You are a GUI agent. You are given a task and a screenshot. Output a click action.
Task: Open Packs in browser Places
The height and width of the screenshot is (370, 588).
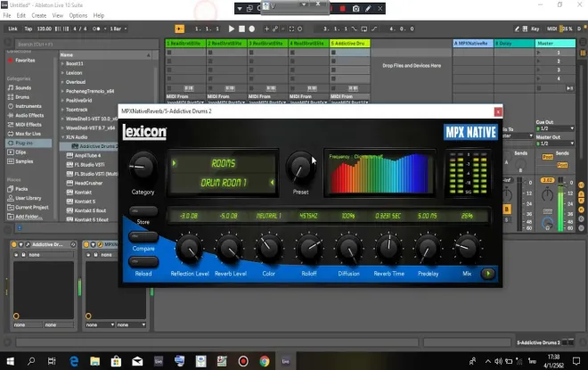pos(21,189)
